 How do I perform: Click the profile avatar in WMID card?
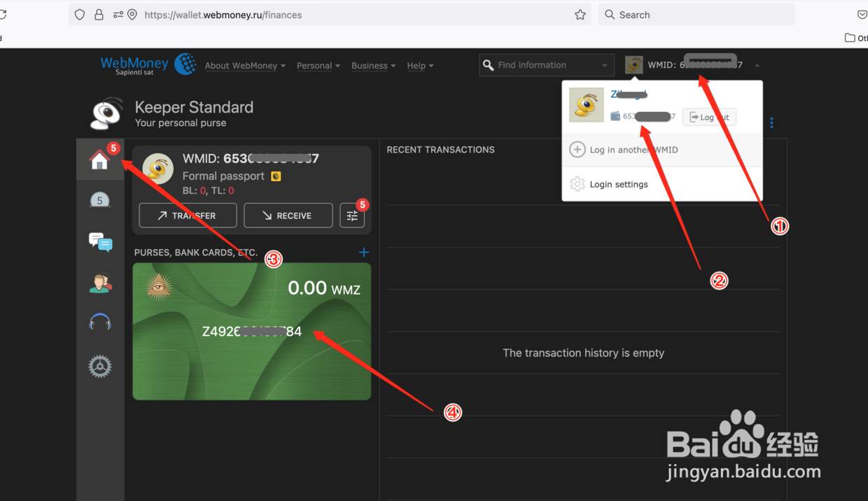[x=158, y=169]
